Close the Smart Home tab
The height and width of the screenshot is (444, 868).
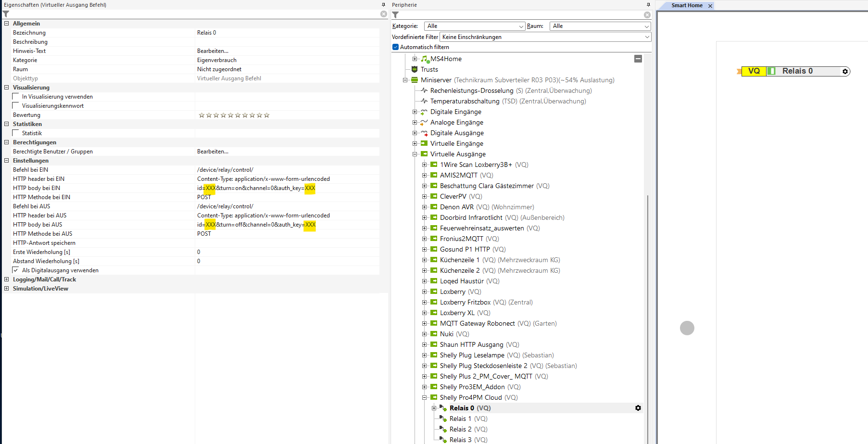tap(710, 6)
